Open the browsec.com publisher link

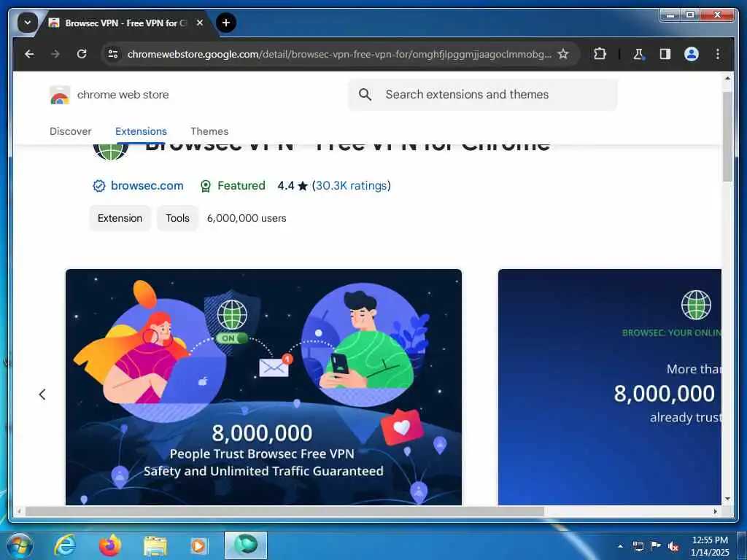147,186
